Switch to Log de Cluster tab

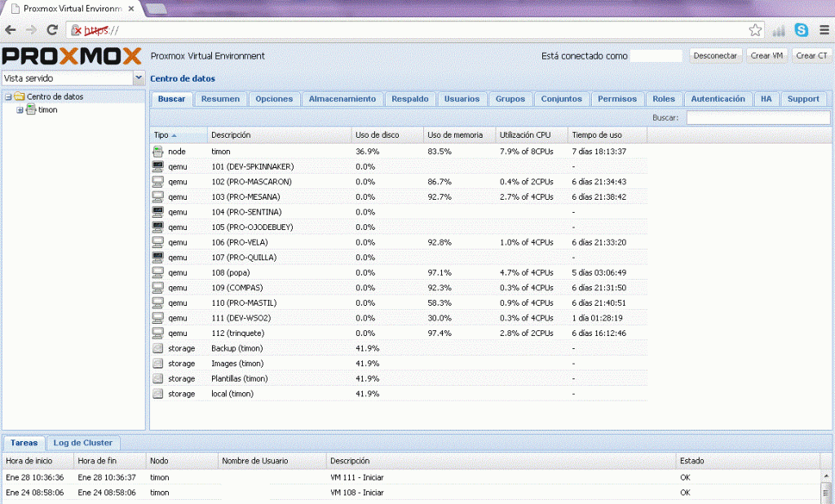pyautogui.click(x=83, y=443)
